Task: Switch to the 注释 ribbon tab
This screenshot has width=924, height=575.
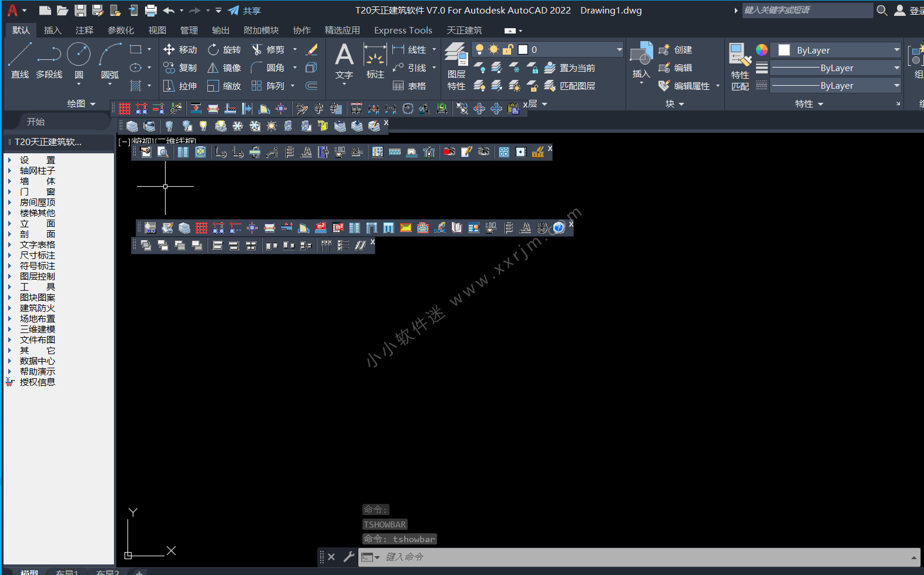Action: (x=85, y=30)
